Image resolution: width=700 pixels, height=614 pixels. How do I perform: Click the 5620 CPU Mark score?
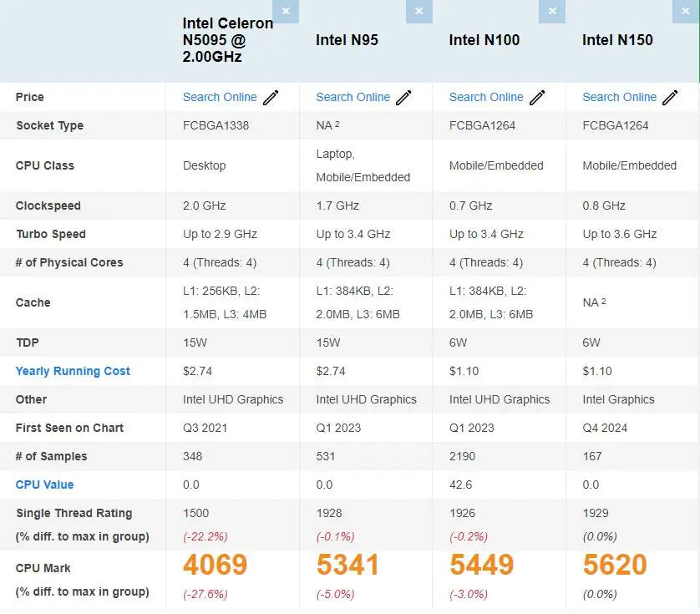(615, 566)
